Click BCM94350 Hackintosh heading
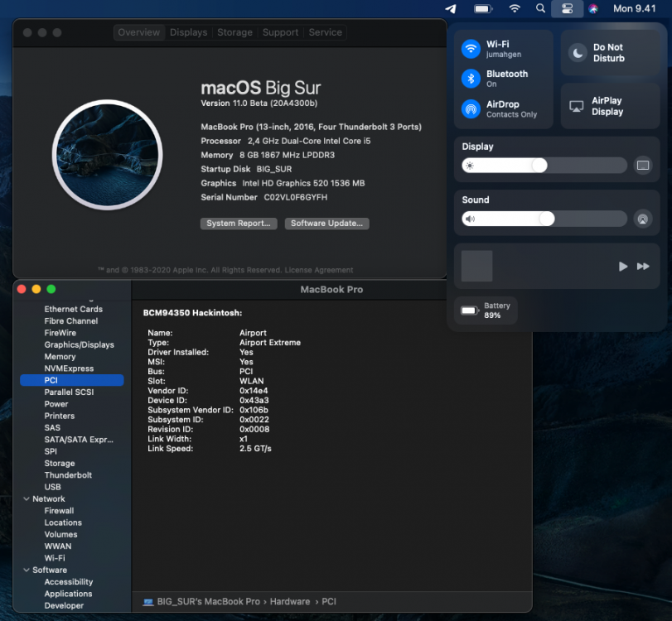 [192, 313]
